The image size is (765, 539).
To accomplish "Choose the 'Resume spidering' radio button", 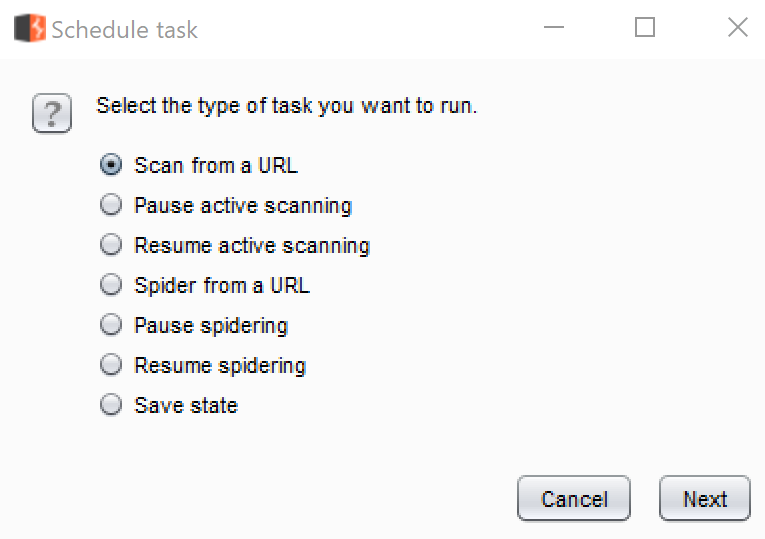I will pos(111,365).
